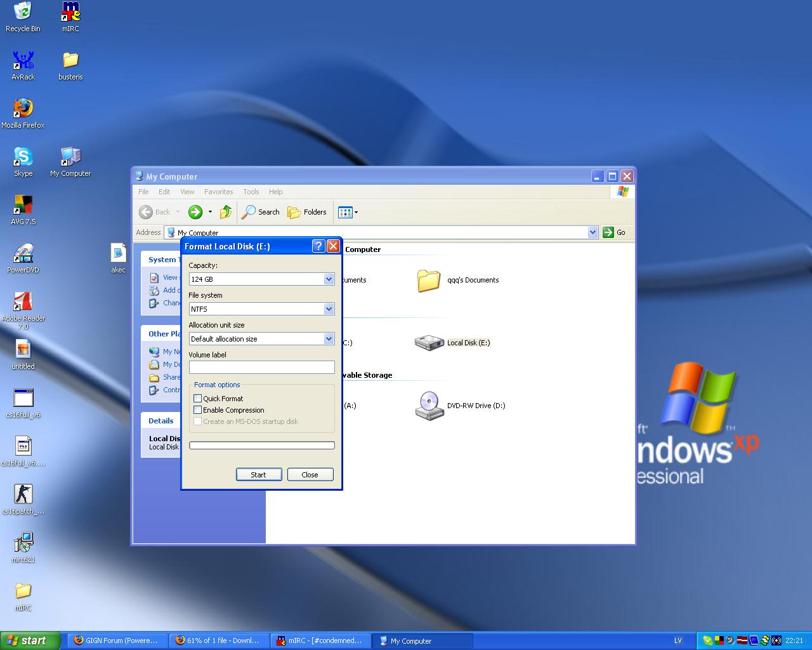Click the Close button in Format dialog
The image size is (812, 650).
pos(310,475)
